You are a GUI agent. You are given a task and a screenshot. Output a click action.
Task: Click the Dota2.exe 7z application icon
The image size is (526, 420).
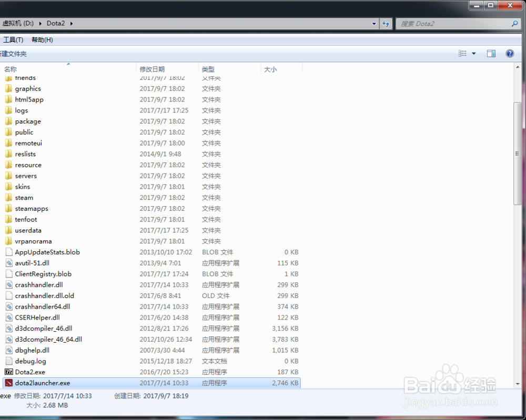[9, 372]
